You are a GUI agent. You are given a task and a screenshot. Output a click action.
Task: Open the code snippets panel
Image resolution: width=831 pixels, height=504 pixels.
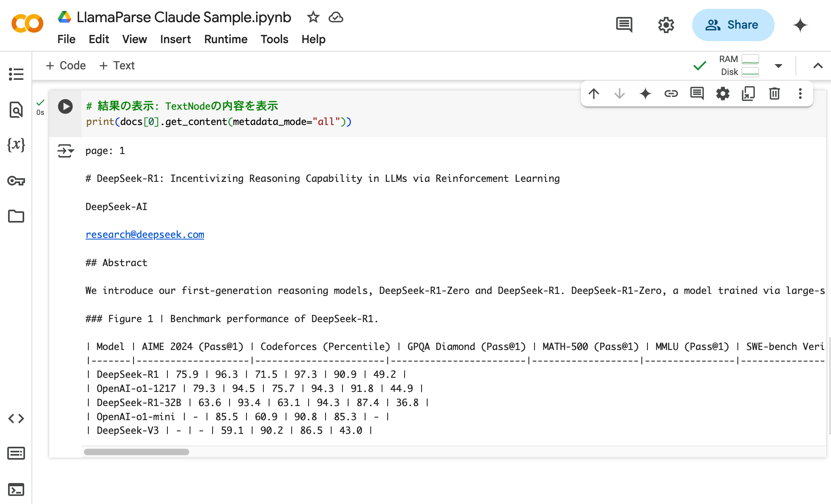(16, 419)
